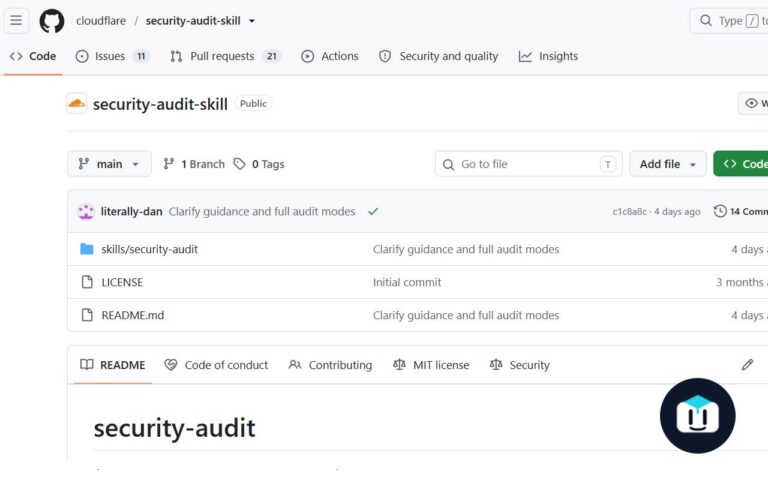The image size is (768, 480).
Task: Open the README.md file
Action: tap(133, 315)
